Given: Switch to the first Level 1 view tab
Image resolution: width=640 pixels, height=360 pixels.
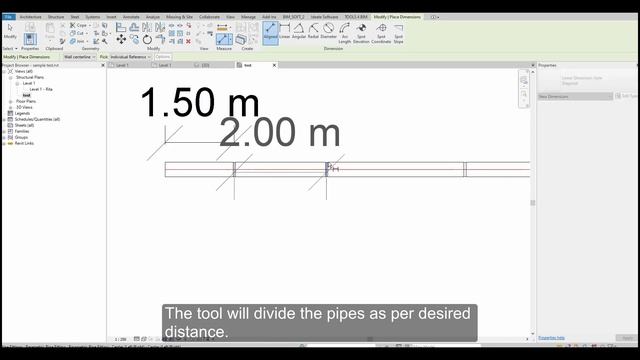Looking at the screenshot, I should 123,65.
